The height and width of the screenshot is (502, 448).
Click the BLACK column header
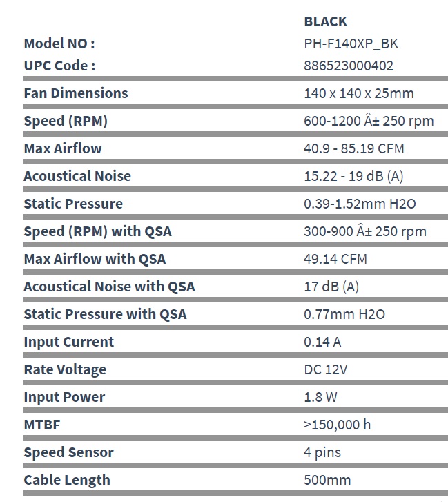click(x=326, y=21)
